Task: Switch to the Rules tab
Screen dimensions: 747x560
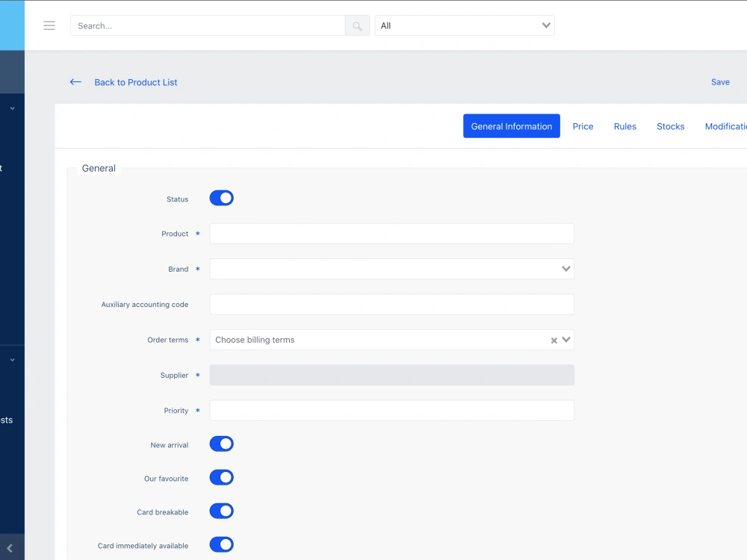Action: click(x=625, y=126)
